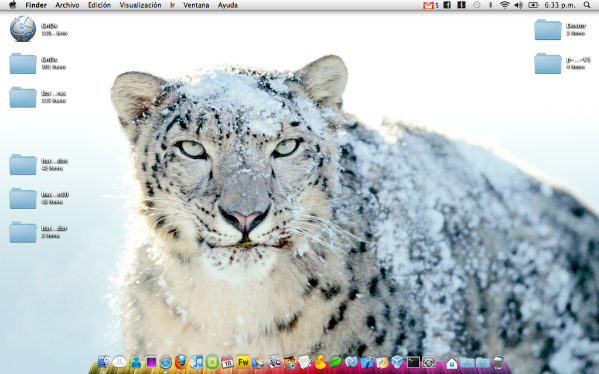Viewport: 599px width, 374px height.
Task: Open the purple square app in Dock
Action: pyautogui.click(x=151, y=362)
